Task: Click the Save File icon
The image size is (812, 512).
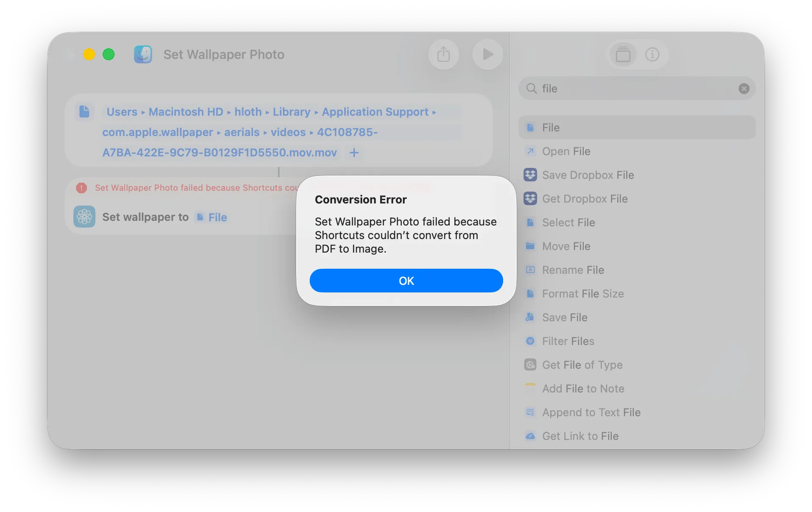Action: (530, 317)
